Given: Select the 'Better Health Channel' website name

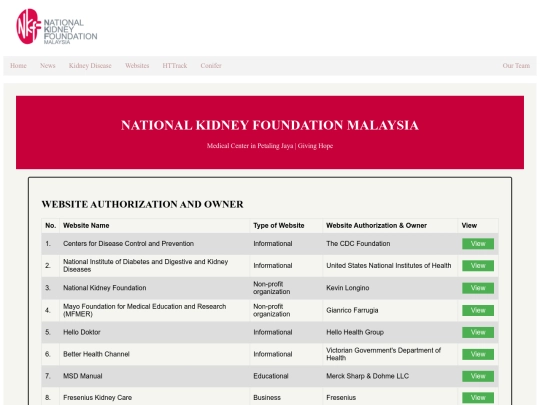Looking at the screenshot, I should coord(96,354).
